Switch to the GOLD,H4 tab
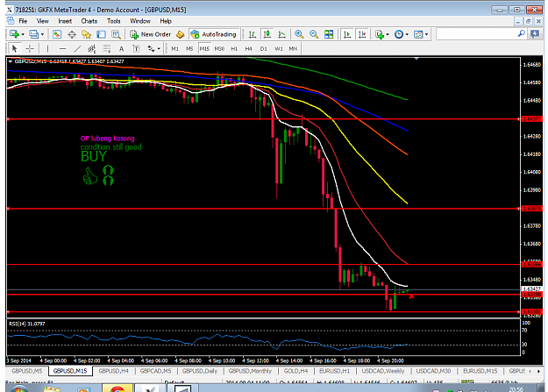The width and height of the screenshot is (548, 392). 295,371
